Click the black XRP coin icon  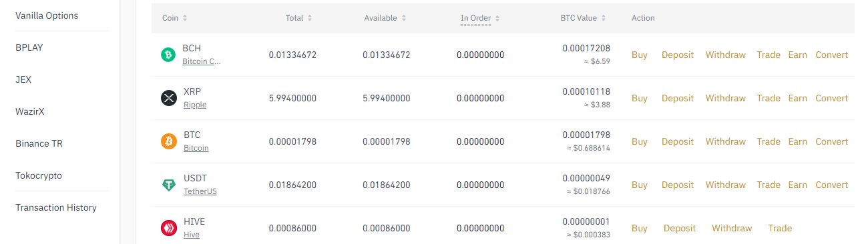click(x=169, y=98)
